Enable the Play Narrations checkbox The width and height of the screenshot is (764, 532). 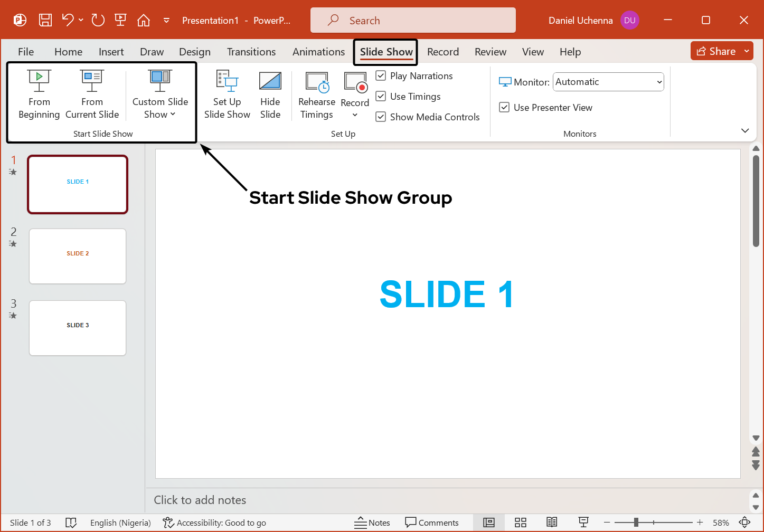pos(381,75)
